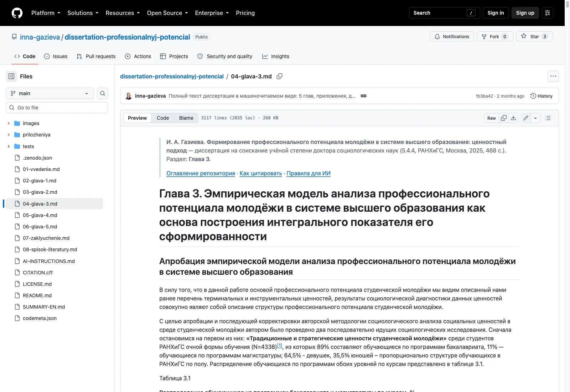Expand the tests folder
Image resolution: width=570 pixels, height=392 pixels.
(9, 146)
